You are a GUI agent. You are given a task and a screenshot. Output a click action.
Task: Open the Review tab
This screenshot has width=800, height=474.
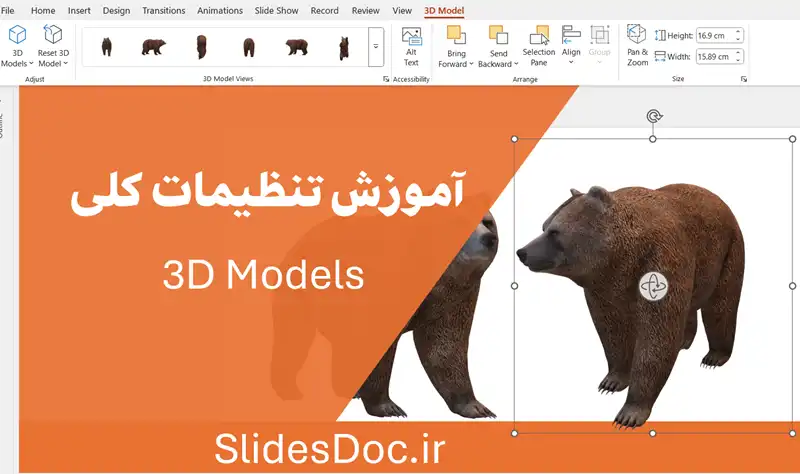365,10
